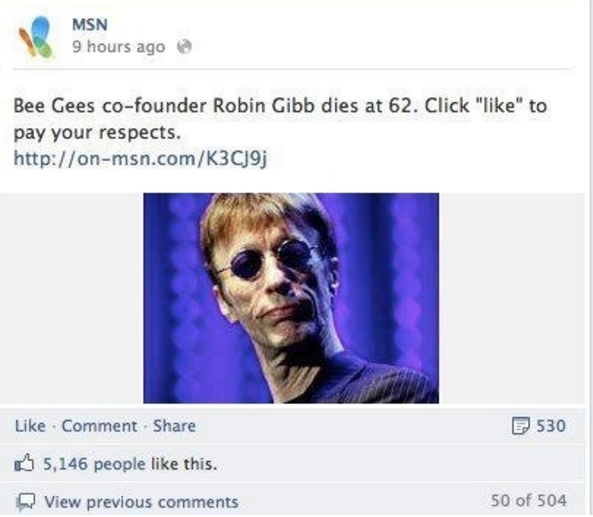Open the Robin Gibb photo
Viewport: 593px width, 517px height.
[291, 298]
